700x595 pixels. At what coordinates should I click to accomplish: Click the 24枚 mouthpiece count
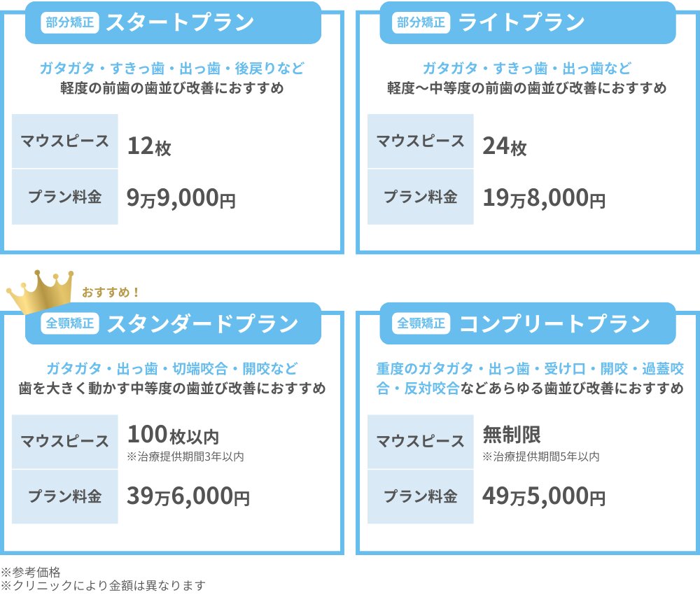pos(505,148)
